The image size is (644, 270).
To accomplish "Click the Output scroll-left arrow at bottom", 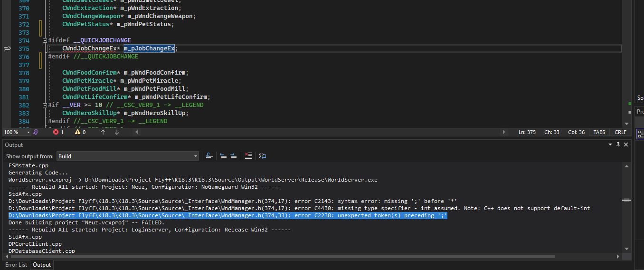I will (x=6, y=256).
